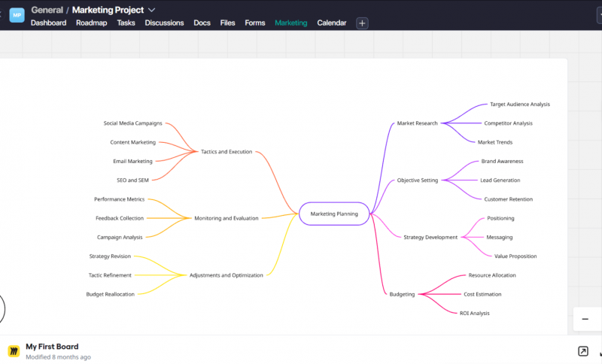Click the Value Proposition node
The image size is (602, 364).
515,256
